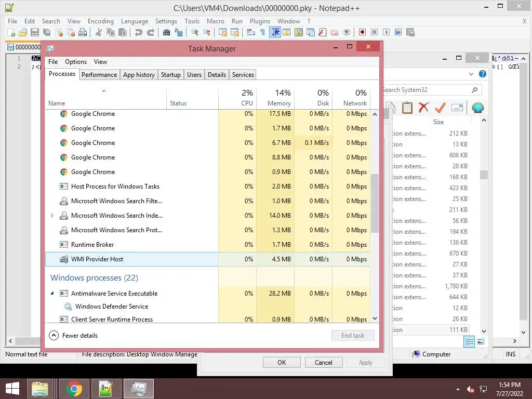The width and height of the screenshot is (532, 399).
Task: Click the Replace icon in Notepad++ toolbar
Action: [179, 32]
